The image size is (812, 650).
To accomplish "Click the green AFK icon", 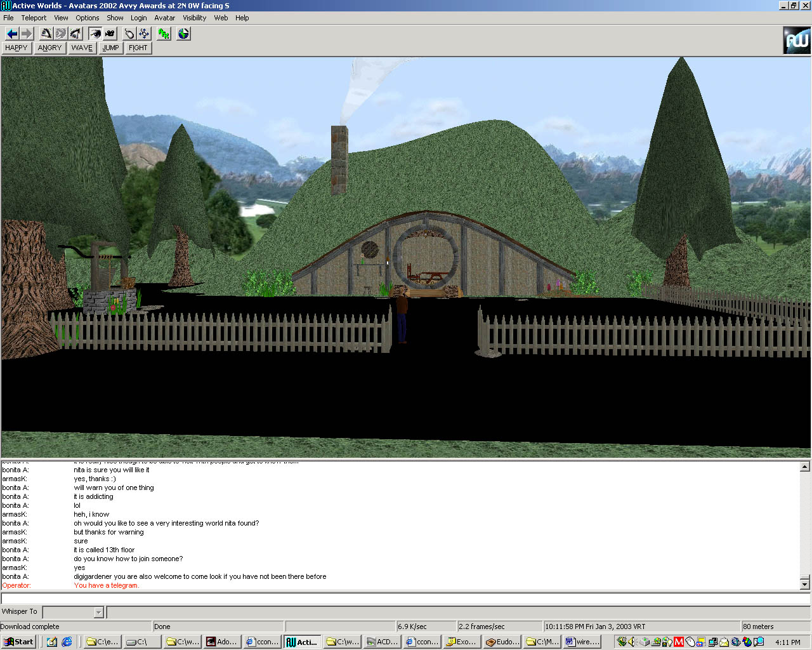I will [164, 34].
